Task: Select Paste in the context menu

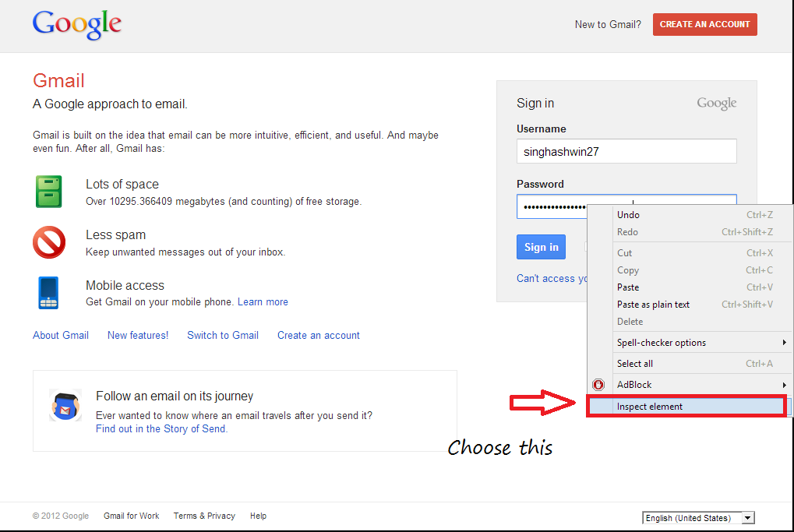Action: click(x=701, y=287)
